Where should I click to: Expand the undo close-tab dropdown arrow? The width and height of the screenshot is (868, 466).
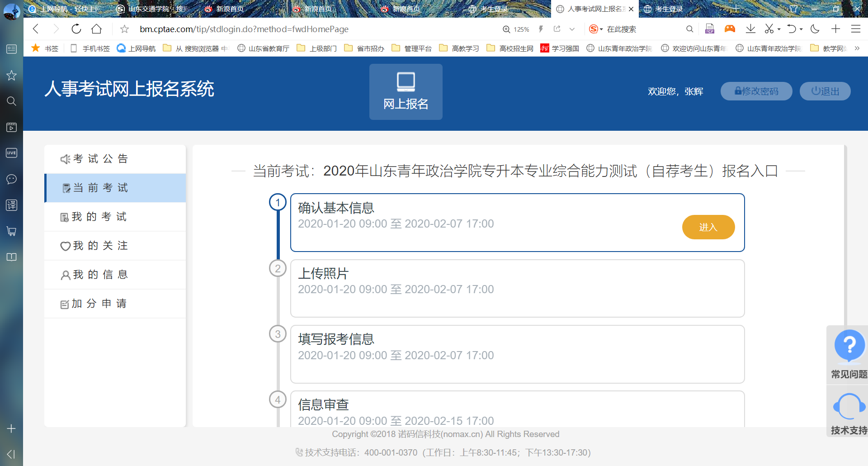pyautogui.click(x=801, y=29)
